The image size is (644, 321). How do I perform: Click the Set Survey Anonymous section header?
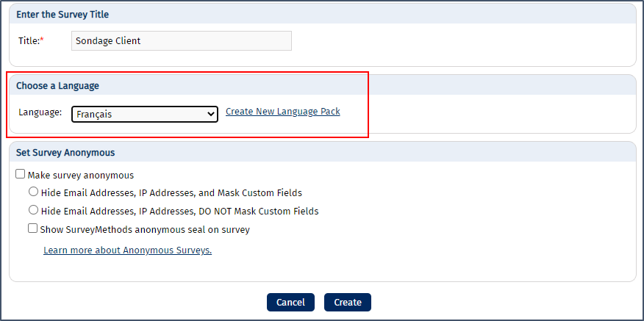(65, 153)
